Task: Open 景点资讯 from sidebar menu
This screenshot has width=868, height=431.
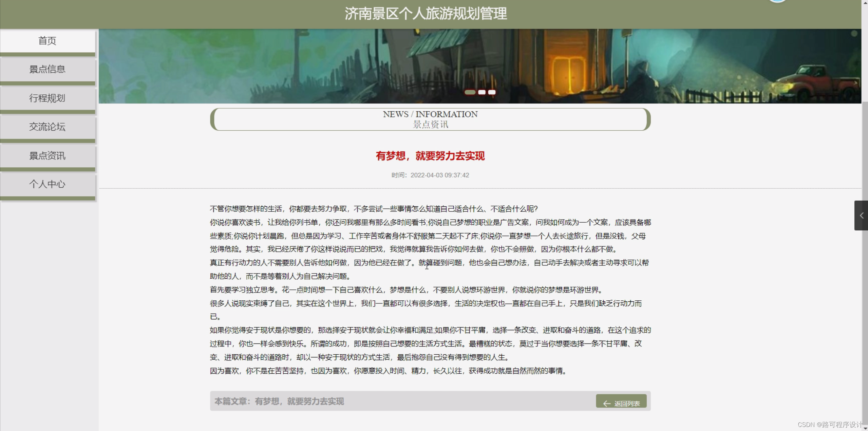Action: (47, 156)
